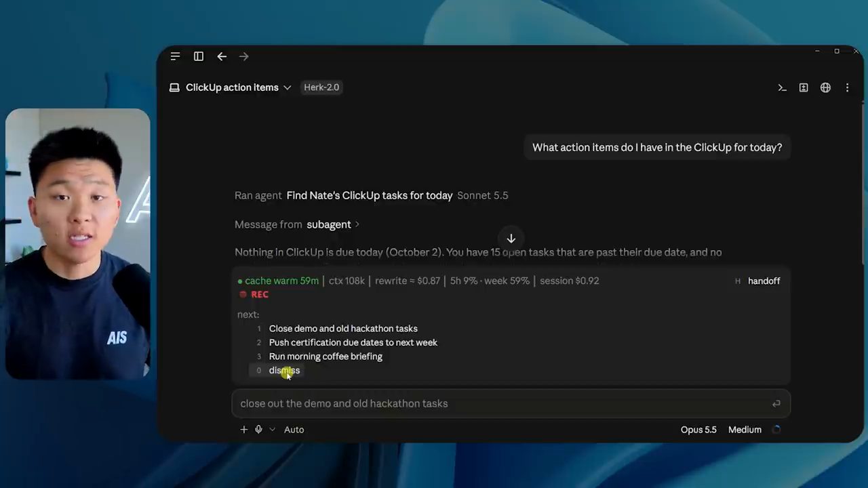Open the three-dot more options menu

tap(847, 87)
